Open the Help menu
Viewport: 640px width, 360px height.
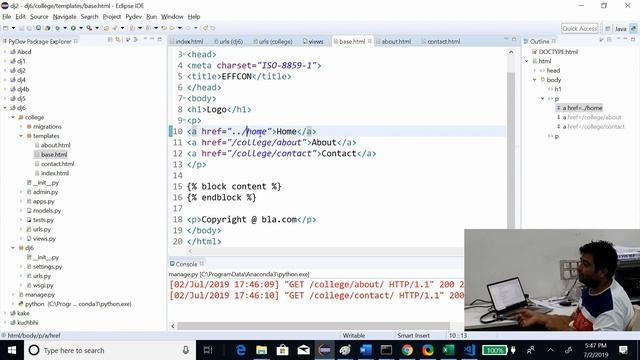(x=194, y=17)
